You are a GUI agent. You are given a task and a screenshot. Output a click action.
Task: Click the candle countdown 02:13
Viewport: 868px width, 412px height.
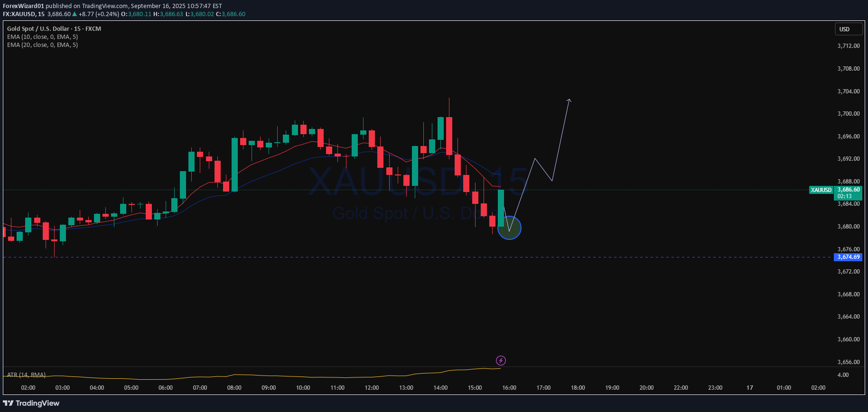click(x=845, y=196)
